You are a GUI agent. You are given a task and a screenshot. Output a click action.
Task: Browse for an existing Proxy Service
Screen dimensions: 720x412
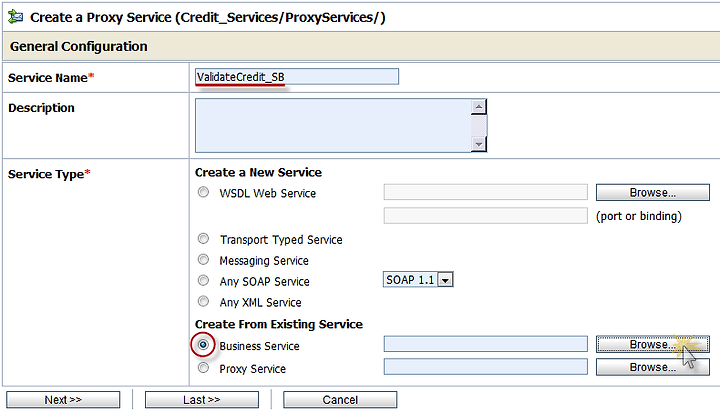pyautogui.click(x=652, y=367)
